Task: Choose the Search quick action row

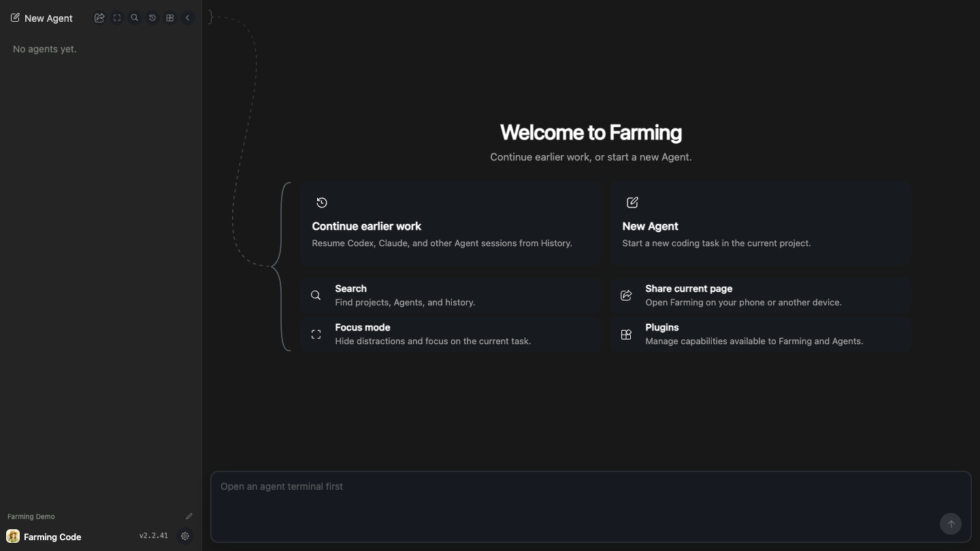Action: (451, 295)
